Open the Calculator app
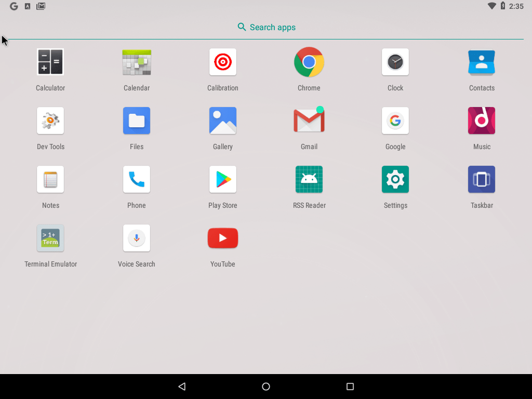532x399 pixels. pos(50,62)
